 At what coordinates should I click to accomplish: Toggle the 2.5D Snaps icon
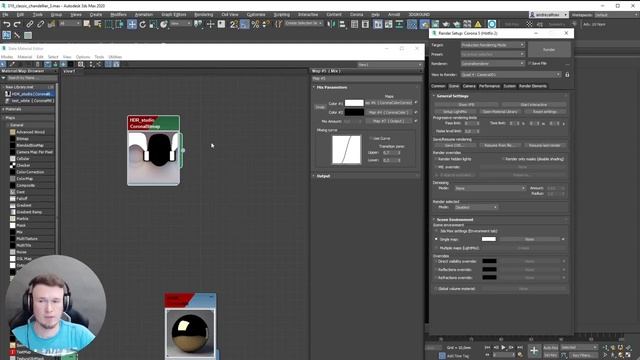[233, 24]
